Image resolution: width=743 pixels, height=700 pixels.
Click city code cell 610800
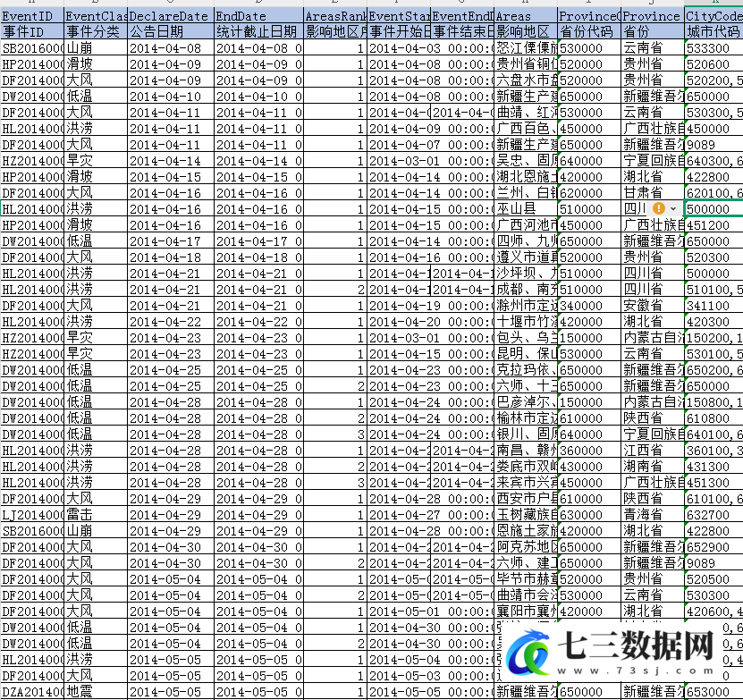[x=713, y=418]
